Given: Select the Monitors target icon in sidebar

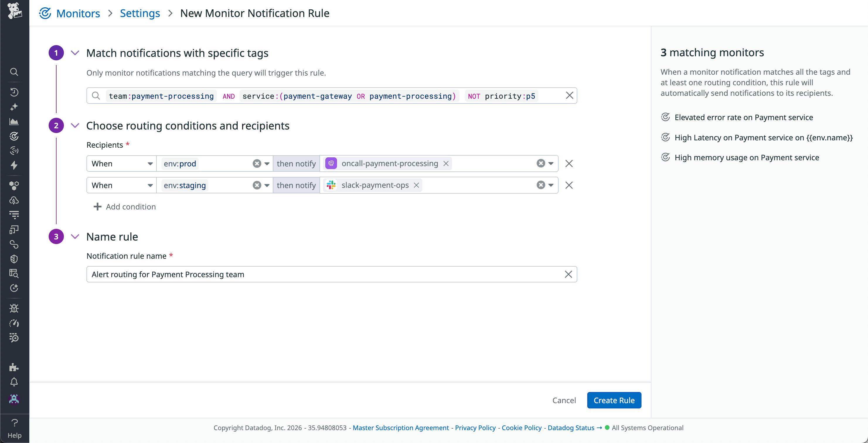Looking at the screenshot, I should [x=14, y=137].
